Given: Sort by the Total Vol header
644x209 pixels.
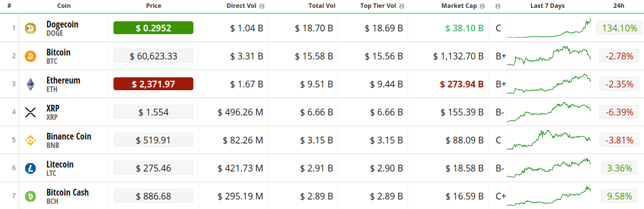Looking at the screenshot, I should tap(322, 6).
